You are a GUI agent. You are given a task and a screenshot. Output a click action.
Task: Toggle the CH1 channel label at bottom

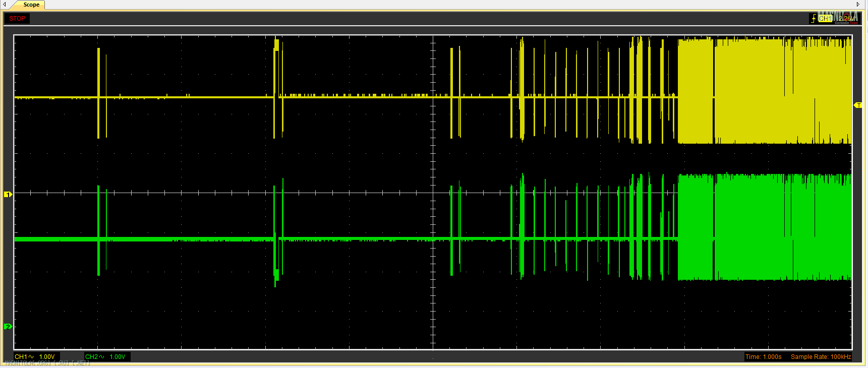[21, 357]
